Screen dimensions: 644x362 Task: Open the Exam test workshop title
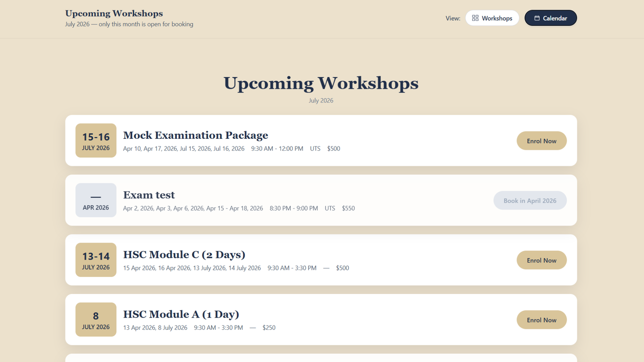pos(149,195)
